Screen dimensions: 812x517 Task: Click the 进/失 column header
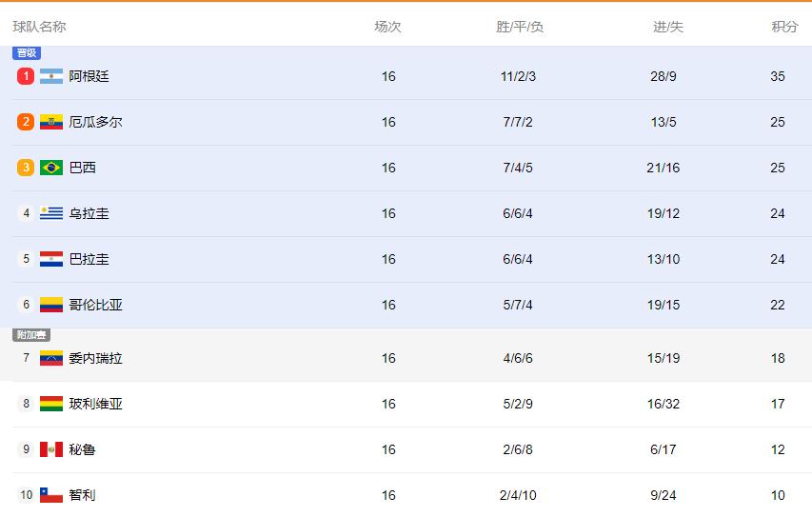(x=667, y=27)
